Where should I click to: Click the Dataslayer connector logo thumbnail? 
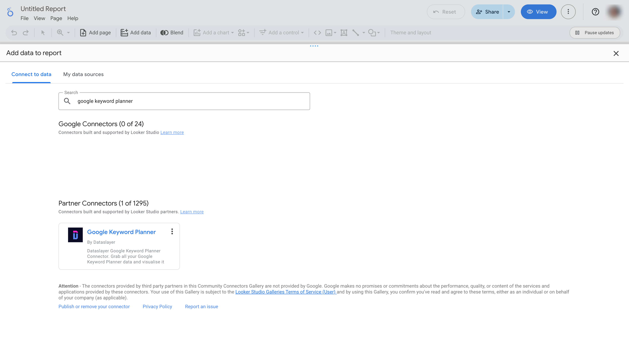[75, 235]
